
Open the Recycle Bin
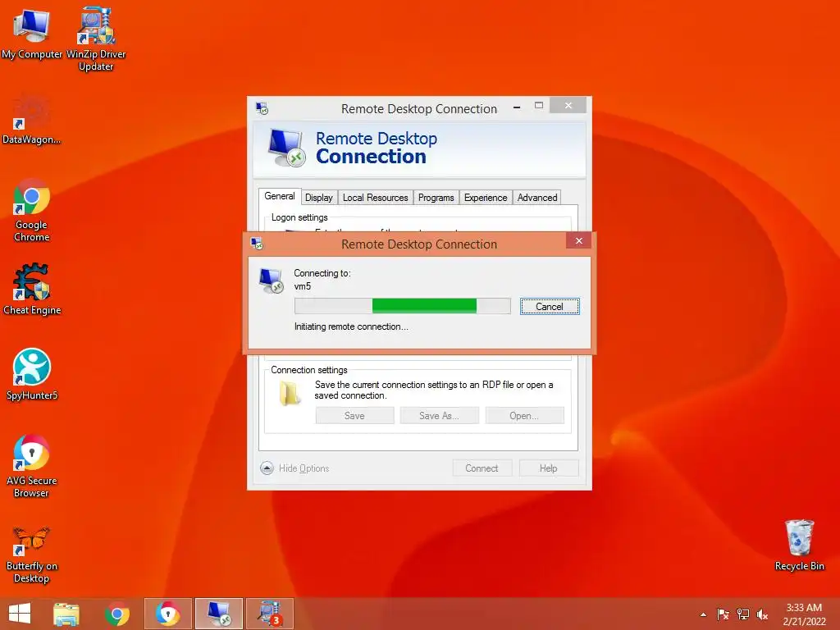click(799, 546)
